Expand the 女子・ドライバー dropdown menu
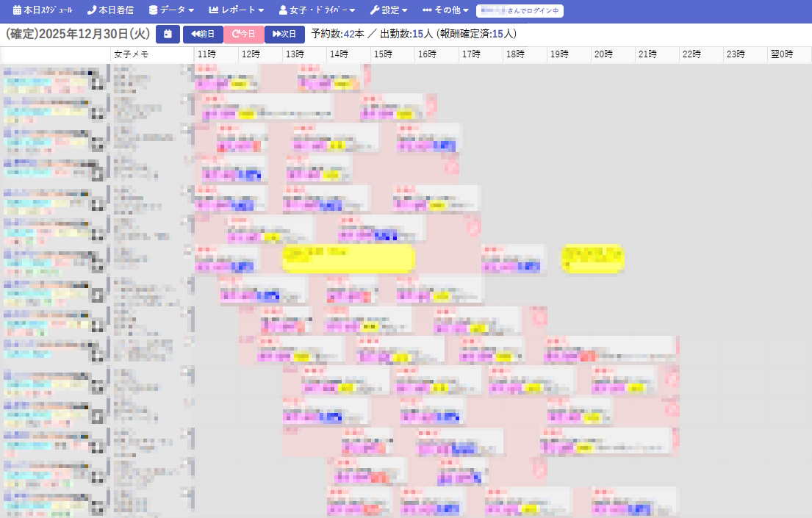The width and height of the screenshot is (812, 518). pos(317,11)
